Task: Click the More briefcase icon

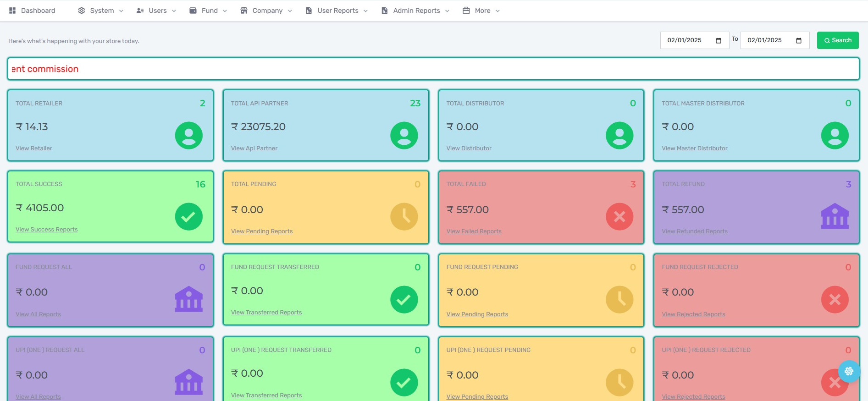Action: (x=466, y=11)
